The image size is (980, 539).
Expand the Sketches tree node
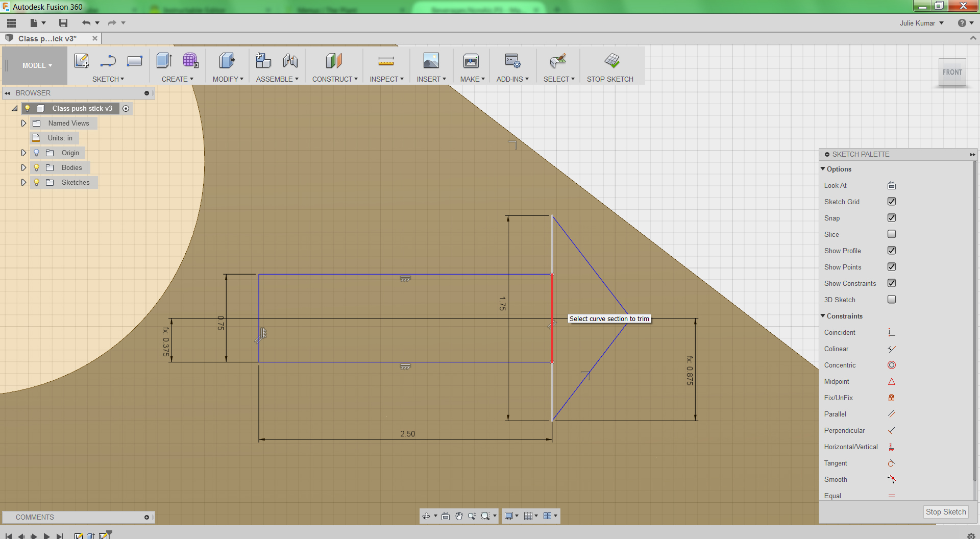(23, 182)
